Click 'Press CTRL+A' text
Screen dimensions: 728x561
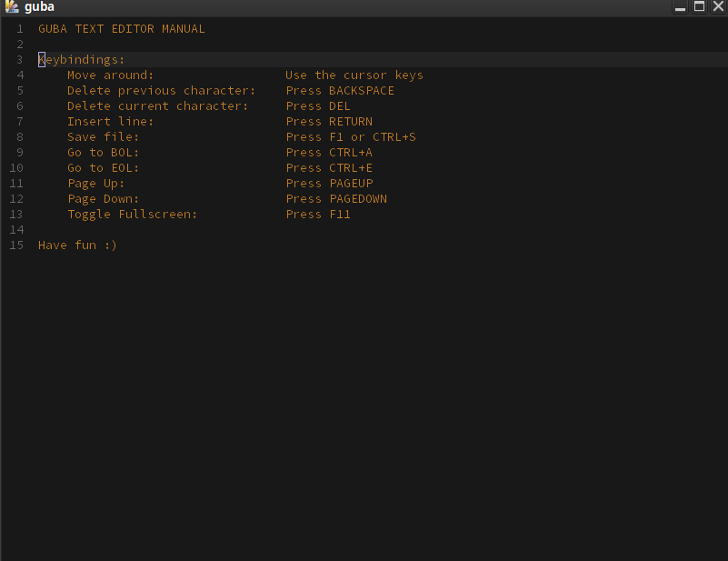point(329,153)
